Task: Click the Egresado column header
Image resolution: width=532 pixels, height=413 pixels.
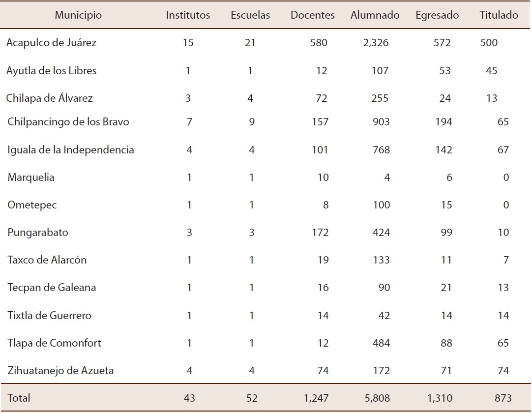Action: [x=436, y=15]
